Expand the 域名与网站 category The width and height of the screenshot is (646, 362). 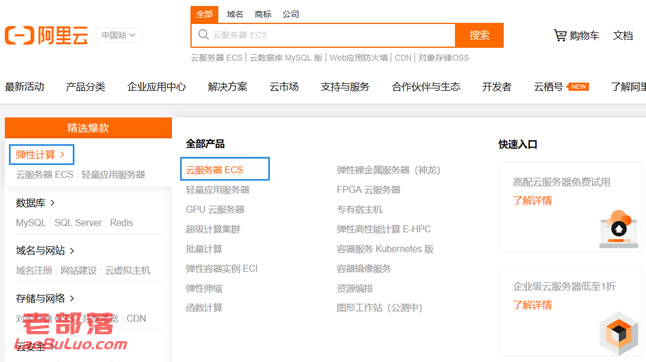[x=45, y=250]
